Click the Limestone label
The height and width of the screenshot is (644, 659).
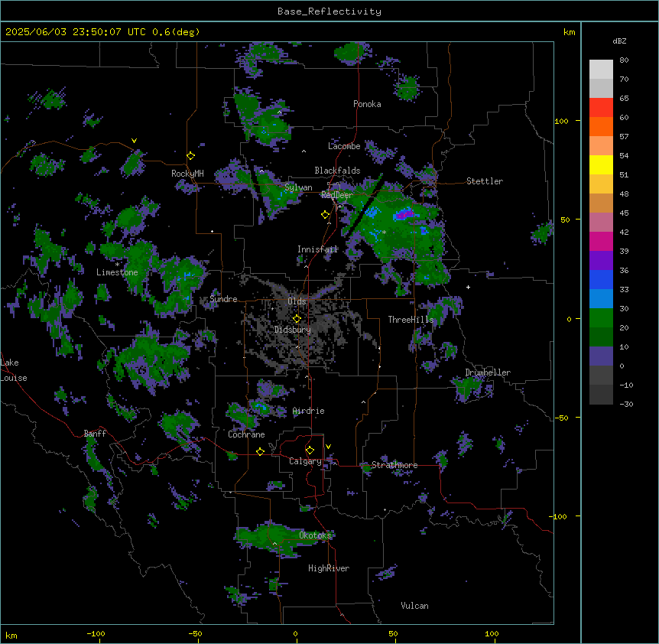click(117, 272)
